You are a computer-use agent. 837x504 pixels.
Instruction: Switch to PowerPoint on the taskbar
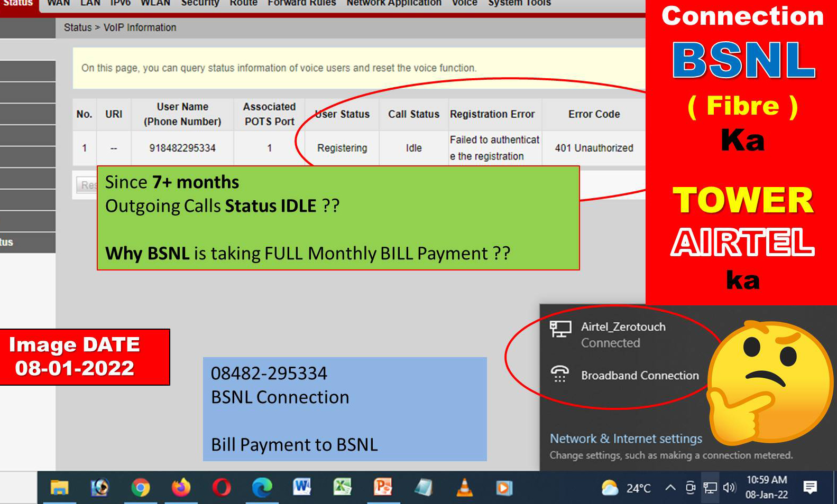(x=383, y=487)
